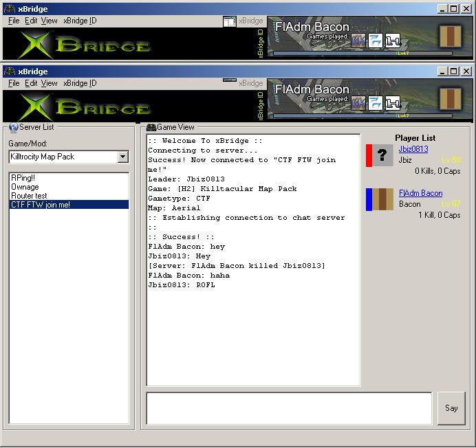Screen dimensions: 476x448
Task: Click the xBridge logo in front window
Action: (85, 107)
